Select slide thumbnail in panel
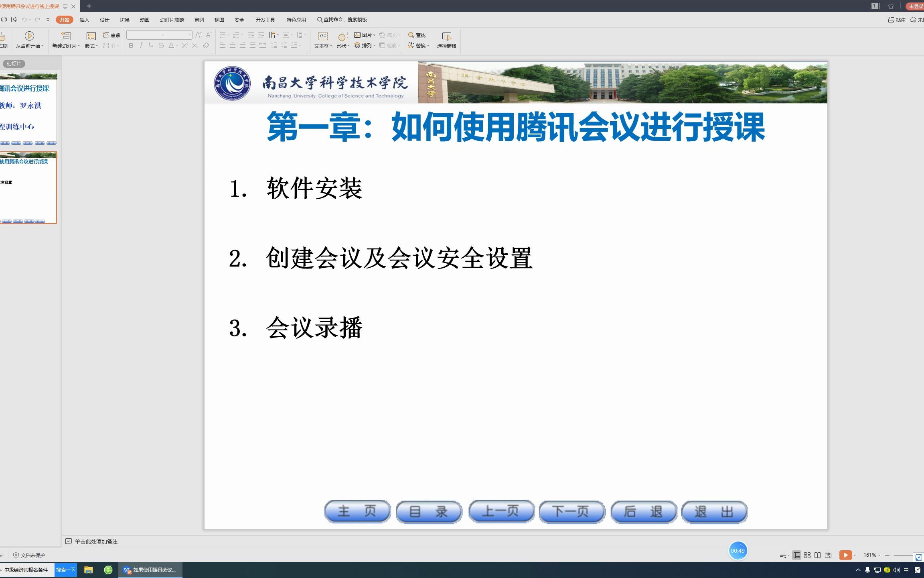The image size is (924, 578). 28,187
